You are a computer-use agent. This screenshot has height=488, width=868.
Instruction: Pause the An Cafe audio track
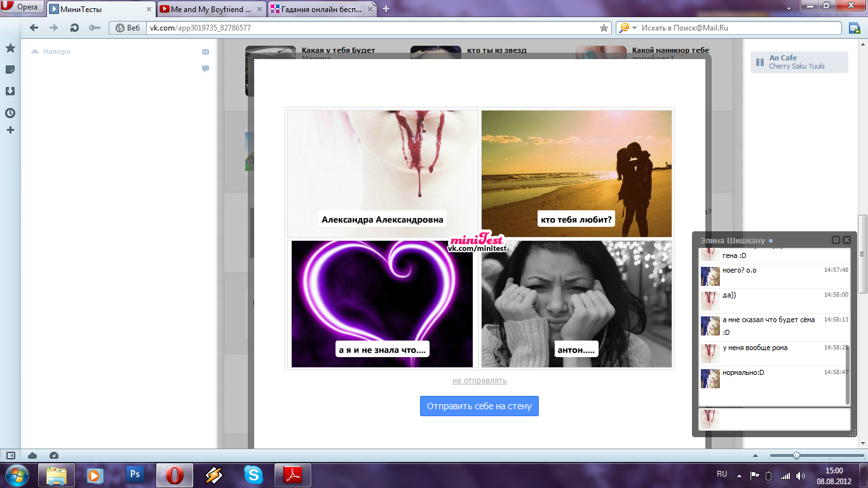click(x=759, y=62)
